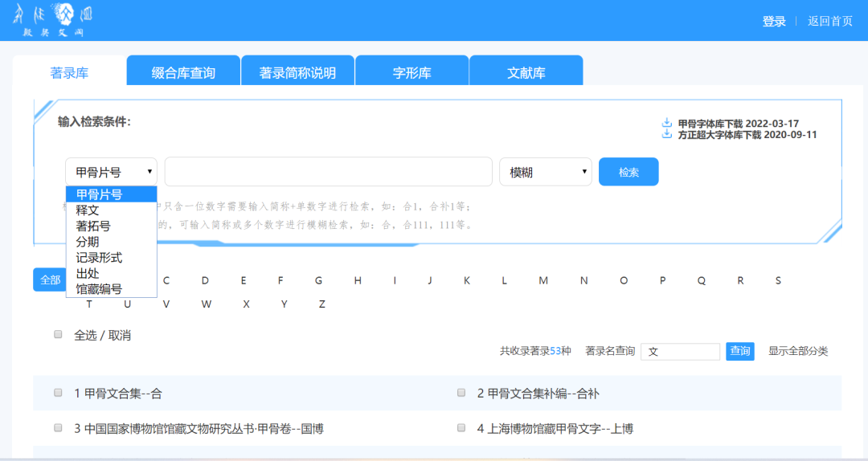Filter catalogs by letter U
Screen dimensions: 868x461
pos(127,304)
